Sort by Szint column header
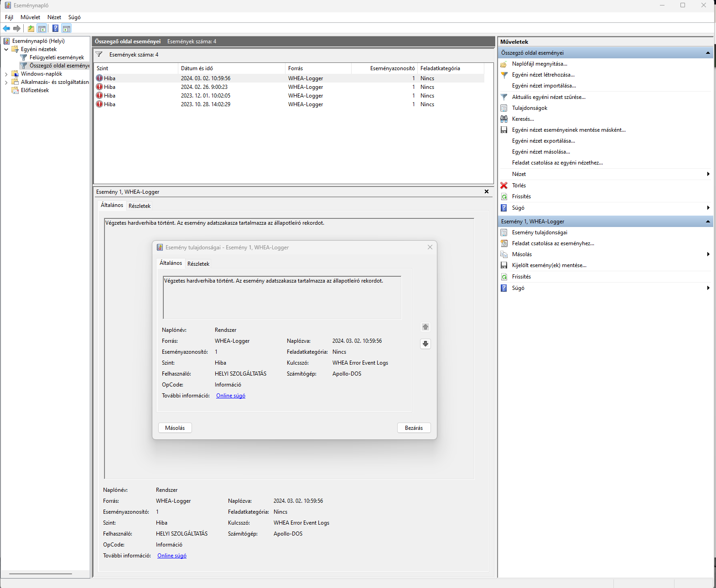This screenshot has width=716, height=588. (136, 68)
